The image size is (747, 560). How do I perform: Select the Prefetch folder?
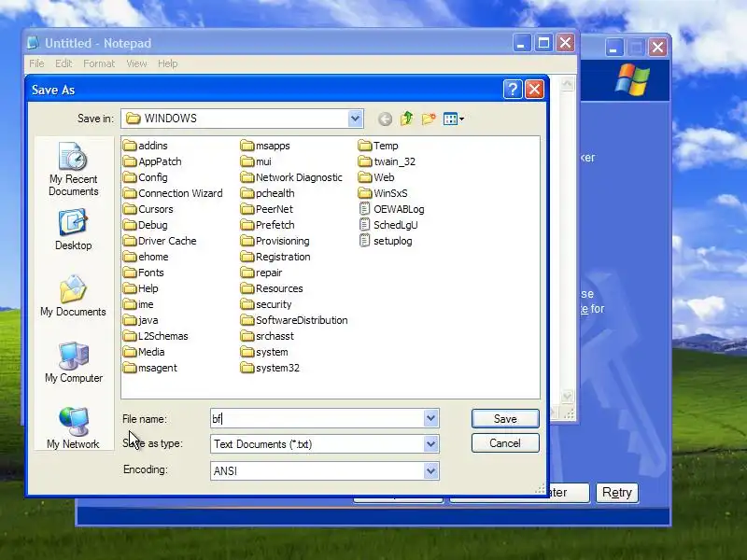[x=267, y=225]
